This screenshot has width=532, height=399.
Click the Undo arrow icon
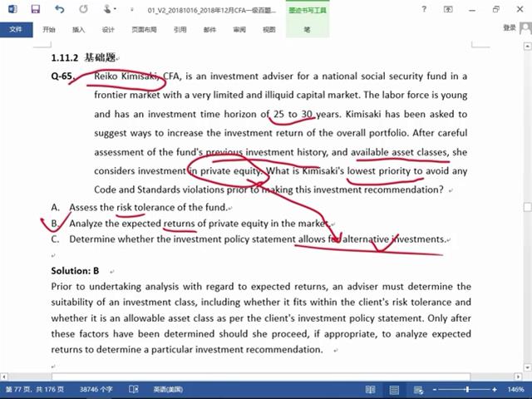coord(59,9)
